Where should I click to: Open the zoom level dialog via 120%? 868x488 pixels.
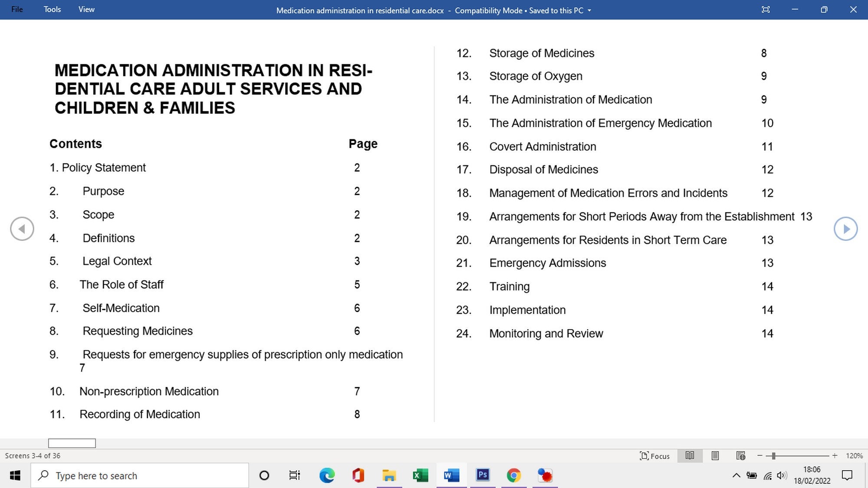click(x=854, y=456)
